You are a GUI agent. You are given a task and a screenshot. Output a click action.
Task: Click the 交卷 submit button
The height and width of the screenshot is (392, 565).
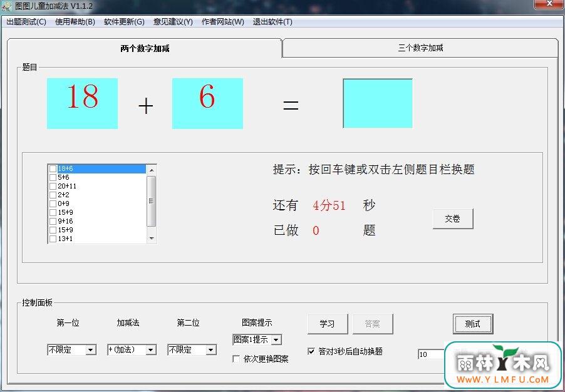[x=453, y=219]
